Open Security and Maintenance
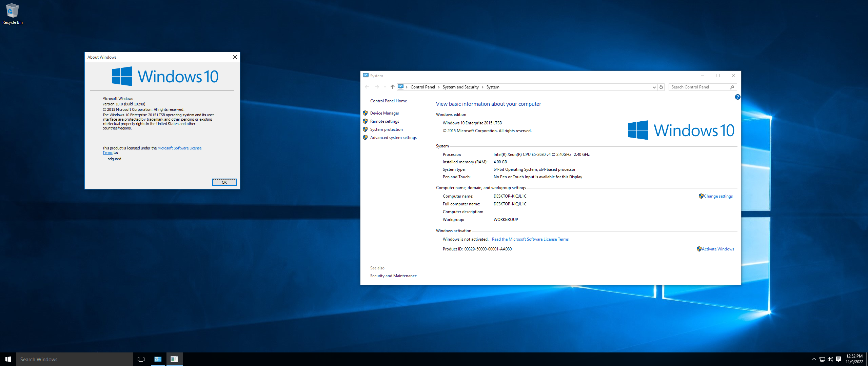The image size is (868, 366). coord(393,276)
